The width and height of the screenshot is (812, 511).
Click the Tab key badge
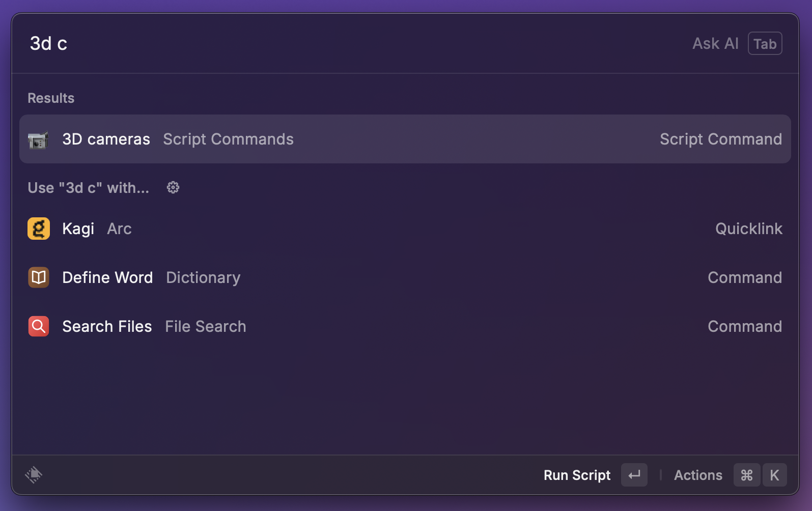(x=765, y=44)
